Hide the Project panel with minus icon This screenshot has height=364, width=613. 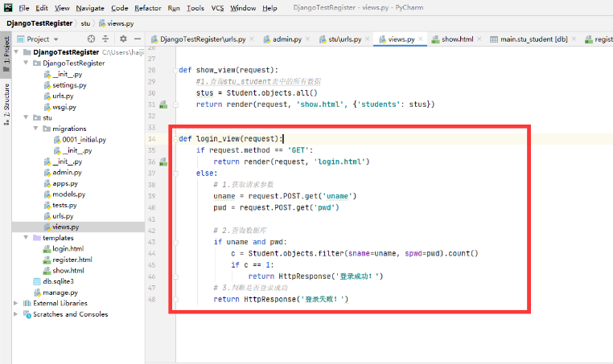[137, 39]
